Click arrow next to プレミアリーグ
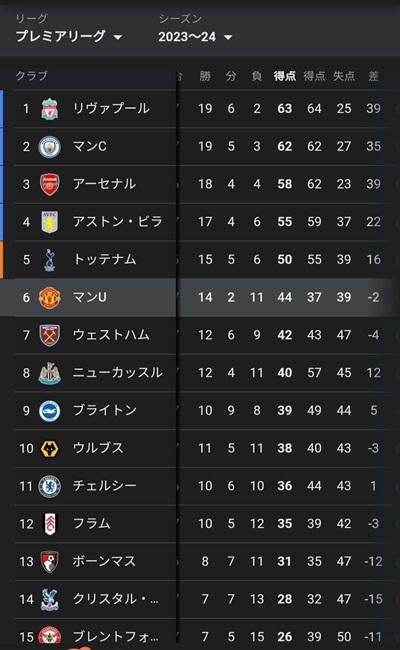This screenshot has width=400, height=650. [118, 37]
